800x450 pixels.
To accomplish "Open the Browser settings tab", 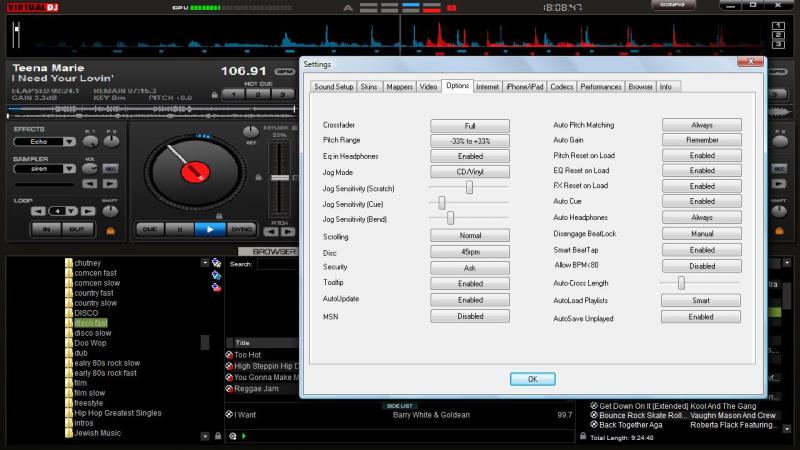I will pyautogui.click(x=640, y=87).
